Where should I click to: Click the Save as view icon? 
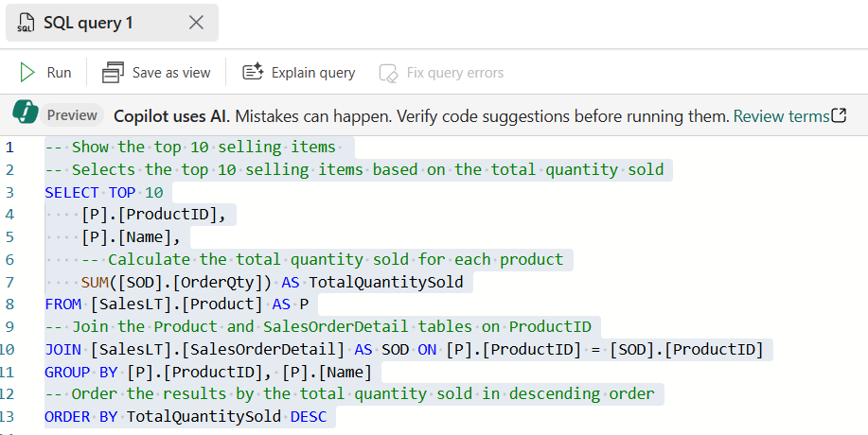(114, 72)
